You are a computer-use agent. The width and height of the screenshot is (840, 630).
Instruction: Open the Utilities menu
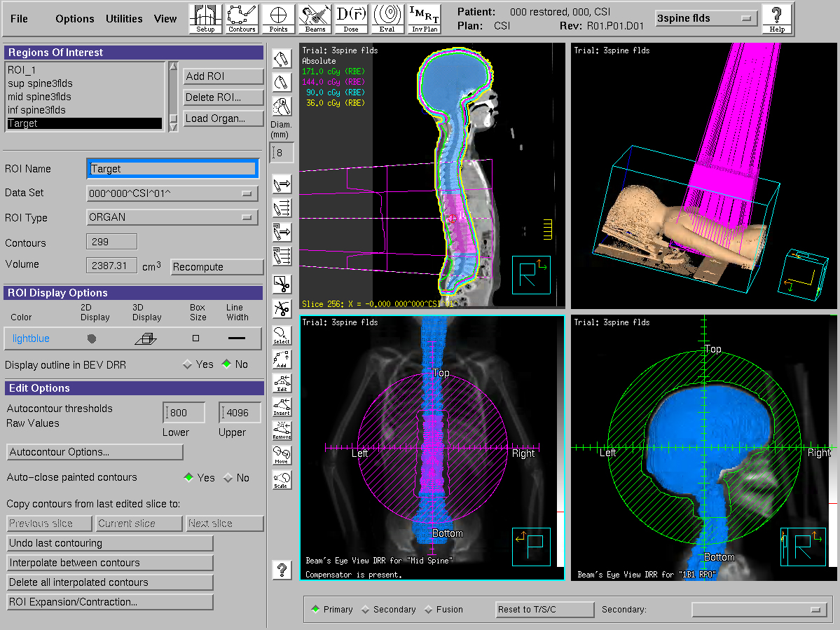pos(124,19)
